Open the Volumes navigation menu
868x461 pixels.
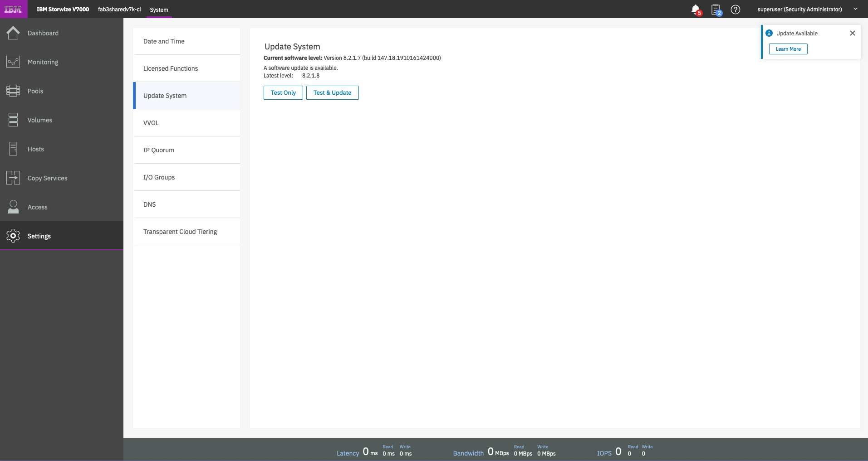39,120
